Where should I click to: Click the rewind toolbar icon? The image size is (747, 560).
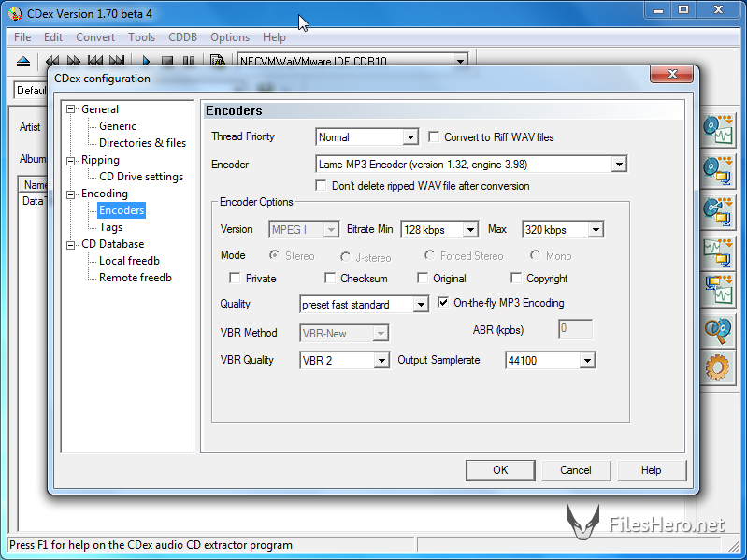coord(52,61)
